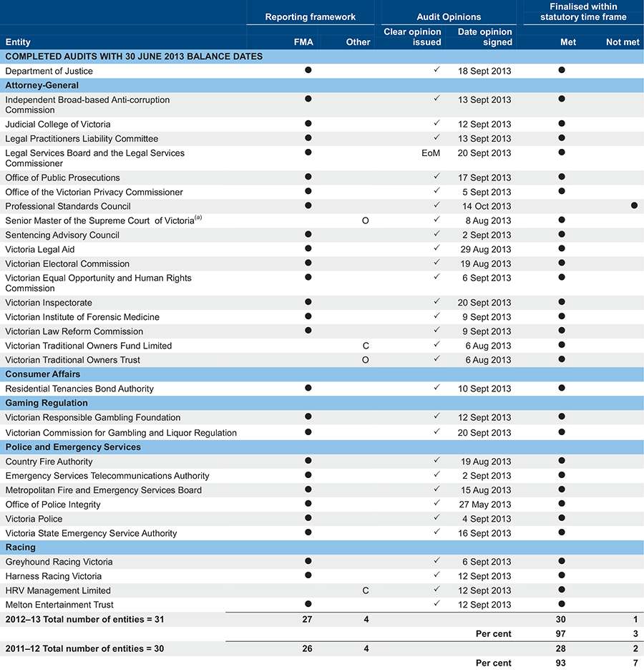This screenshot has height=672, width=644.
Task: Click the 'Date opinion signed' column header
Action: point(484,37)
